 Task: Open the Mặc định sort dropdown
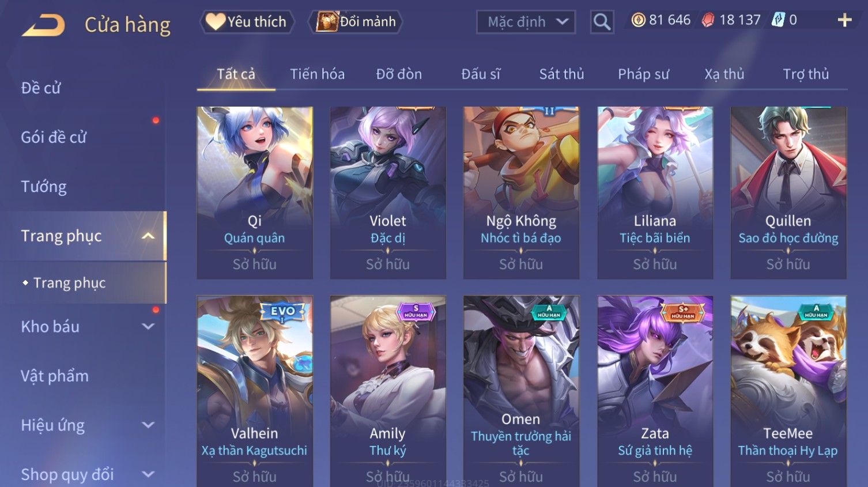[x=526, y=22]
